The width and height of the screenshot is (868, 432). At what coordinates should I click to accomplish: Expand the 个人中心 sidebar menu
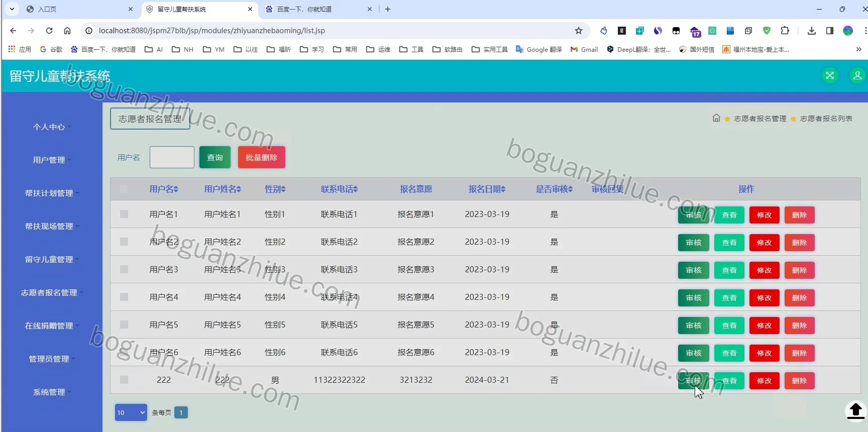click(x=52, y=127)
